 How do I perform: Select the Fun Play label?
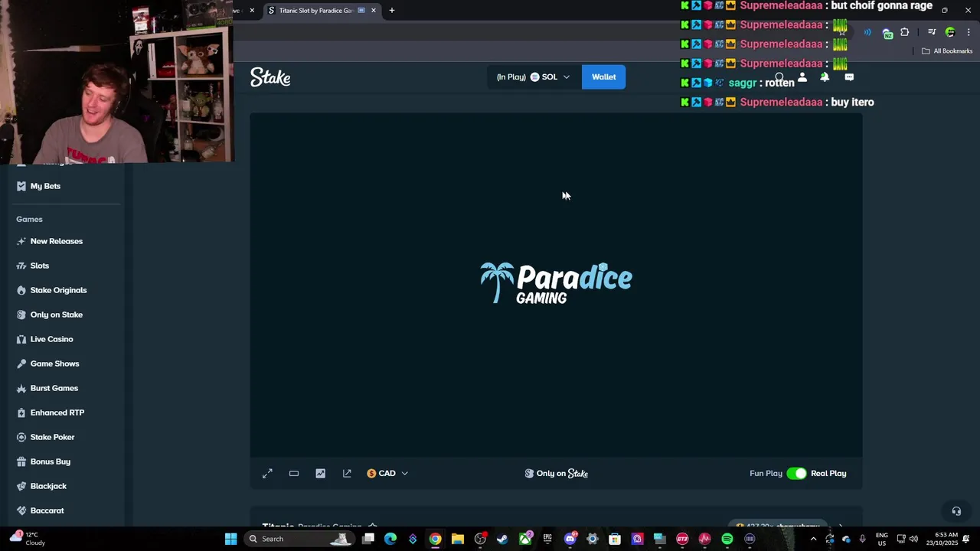pyautogui.click(x=766, y=474)
